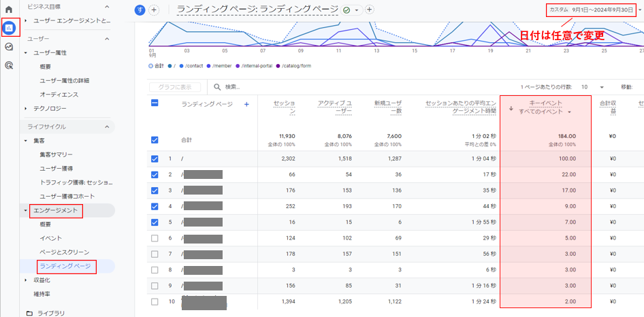Screen dimensions: 644x317
Task: Uncheck the row 5 checkbox
Action: click(x=155, y=222)
